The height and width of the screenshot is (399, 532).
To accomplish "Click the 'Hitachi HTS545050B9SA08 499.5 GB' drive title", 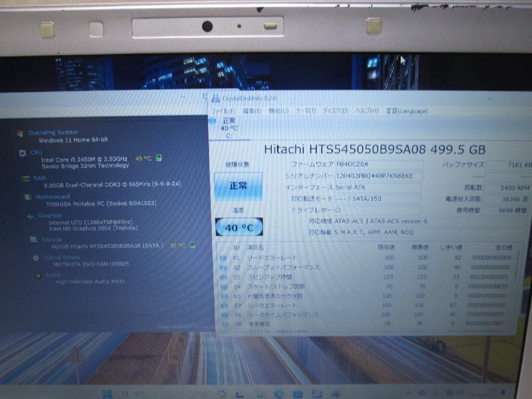I will click(x=375, y=149).
